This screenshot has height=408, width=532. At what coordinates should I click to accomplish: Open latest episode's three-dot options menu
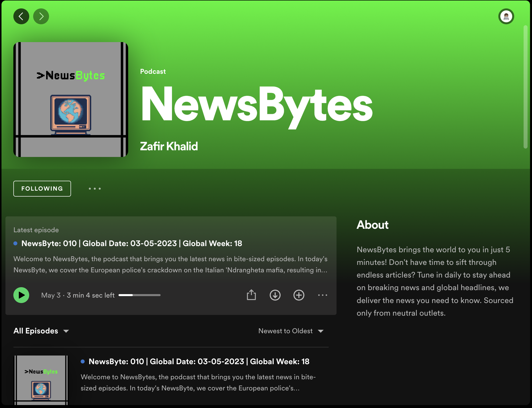point(322,295)
